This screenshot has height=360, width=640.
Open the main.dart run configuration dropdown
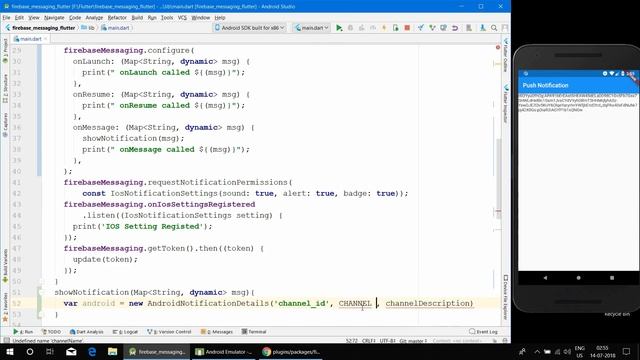[311, 28]
